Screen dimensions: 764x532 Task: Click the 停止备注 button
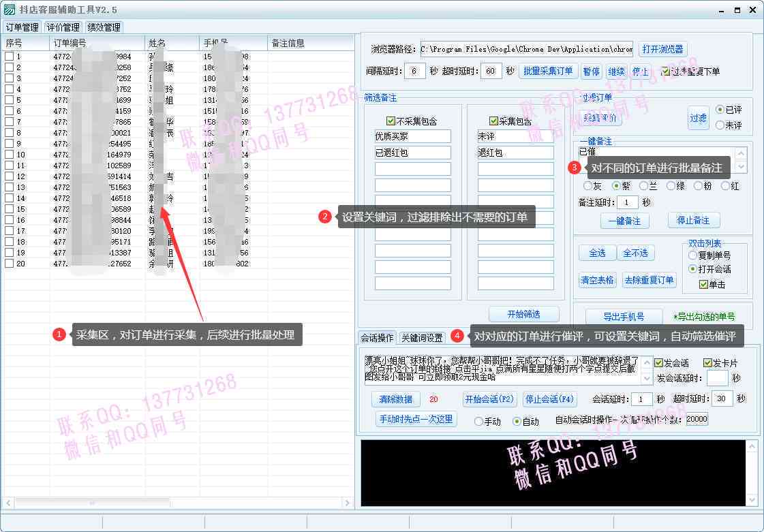(693, 221)
